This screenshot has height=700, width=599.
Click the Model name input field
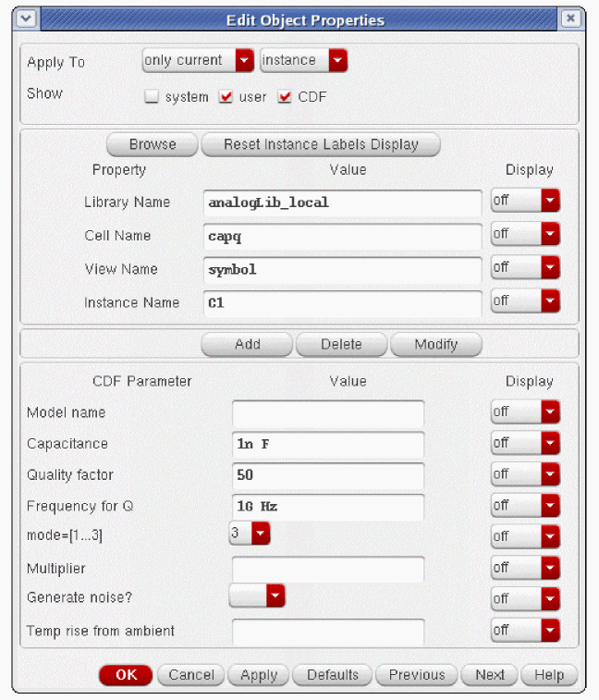click(328, 413)
